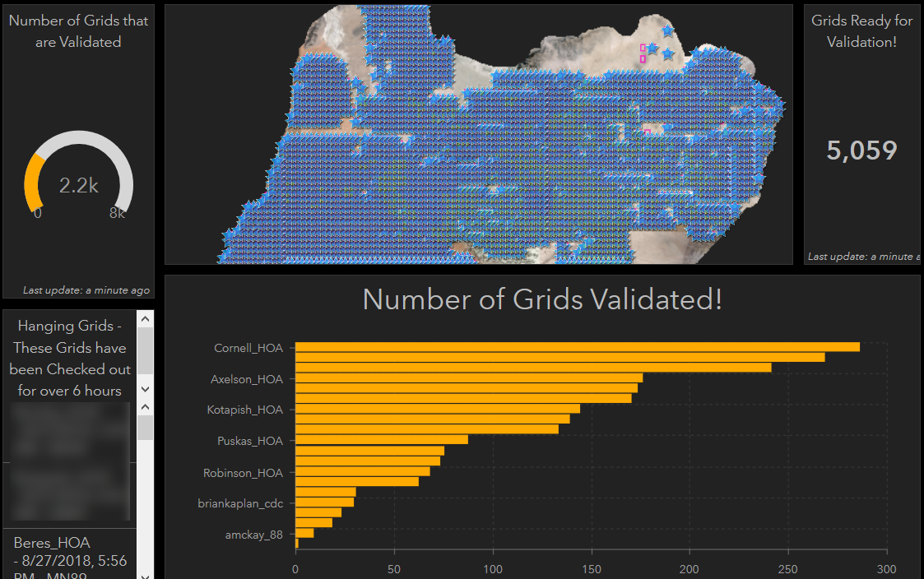
Task: Select the briankaplan_cdc bar in the chart
Action: [324, 503]
